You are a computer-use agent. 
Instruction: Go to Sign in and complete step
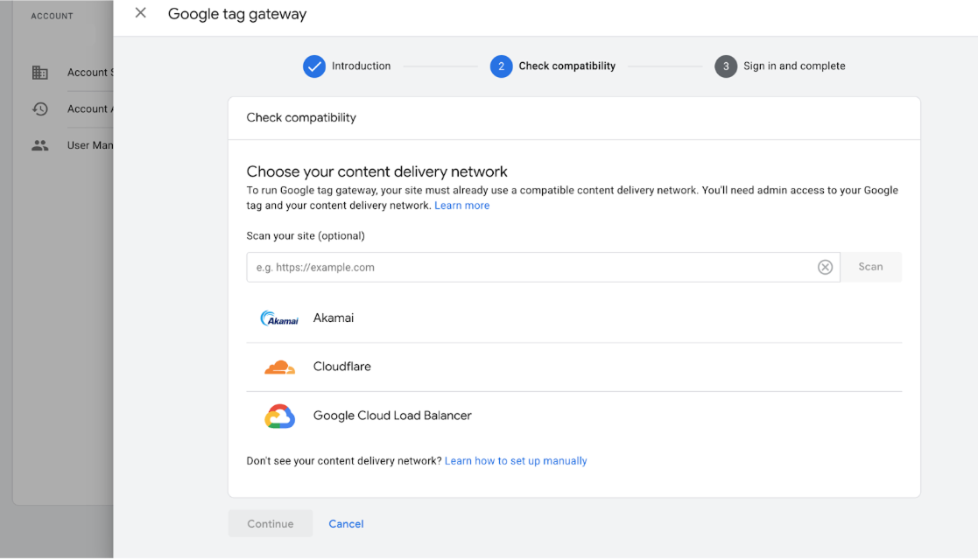(794, 66)
